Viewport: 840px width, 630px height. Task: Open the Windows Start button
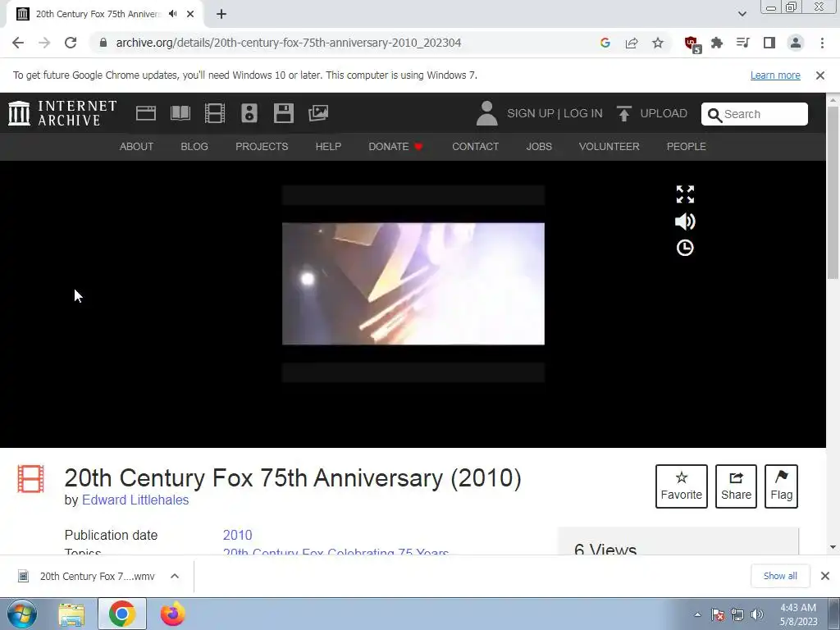[22, 614]
